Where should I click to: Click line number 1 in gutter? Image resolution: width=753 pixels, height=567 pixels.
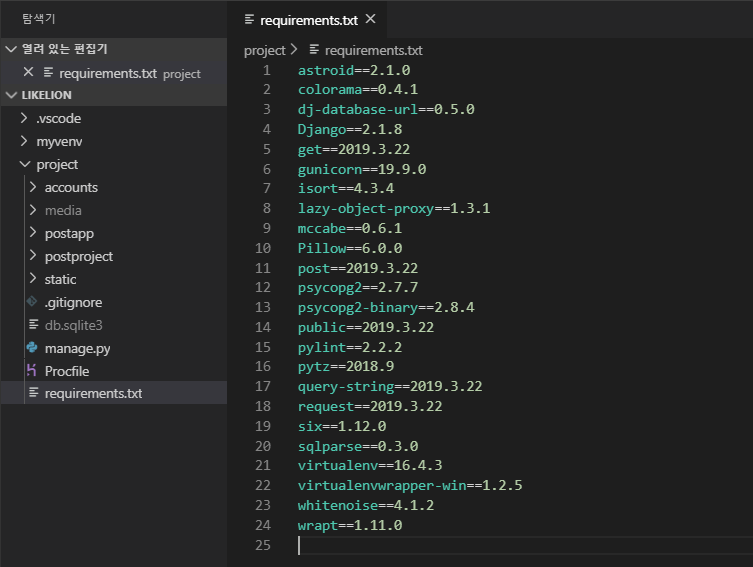pos(267,71)
